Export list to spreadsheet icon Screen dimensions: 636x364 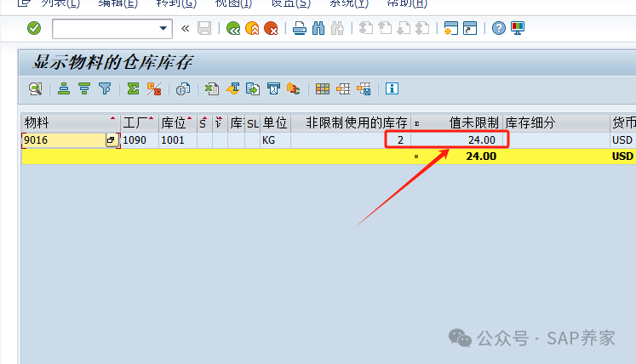pos(212,88)
